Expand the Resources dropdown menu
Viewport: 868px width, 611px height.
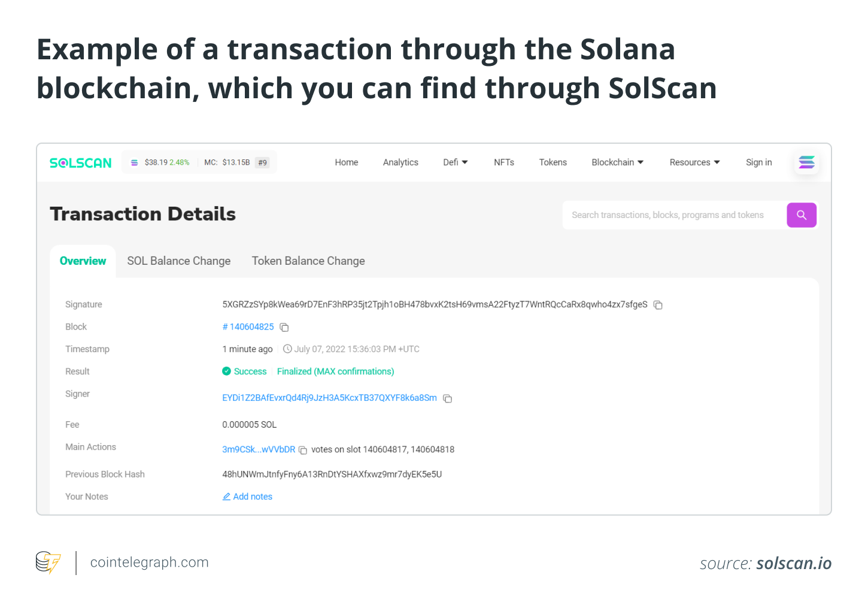[x=695, y=162]
